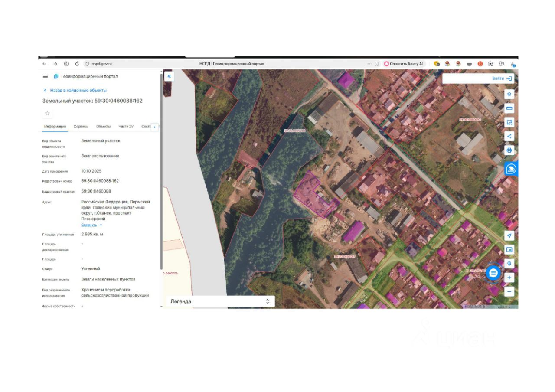This screenshot has width=555, height=392.
Task: Click the area value 2 985 кв. м
Action: pos(92,235)
